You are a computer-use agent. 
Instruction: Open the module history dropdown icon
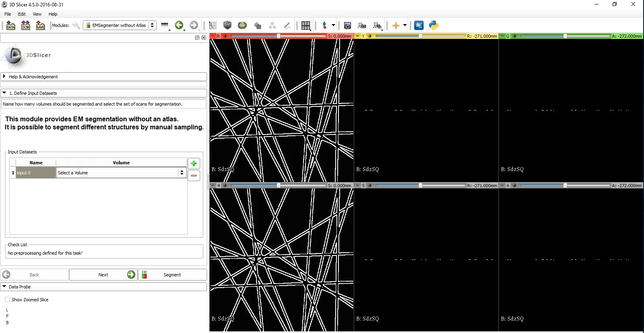click(x=165, y=26)
